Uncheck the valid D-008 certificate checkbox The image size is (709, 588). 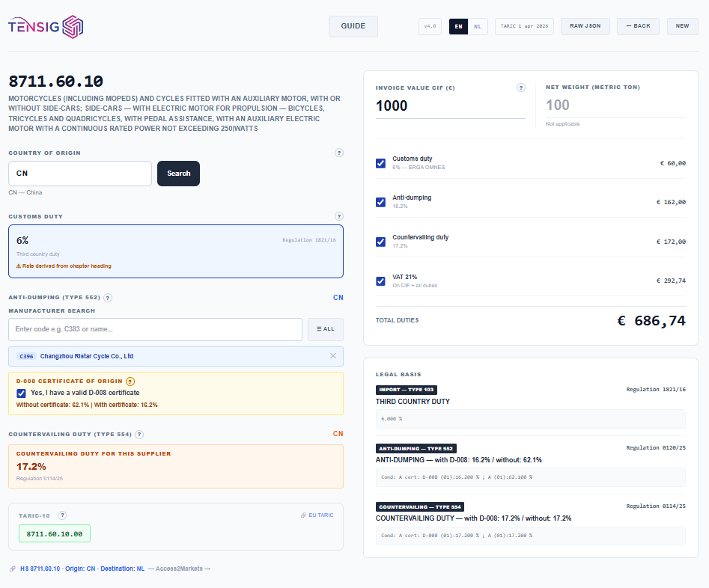(21, 393)
